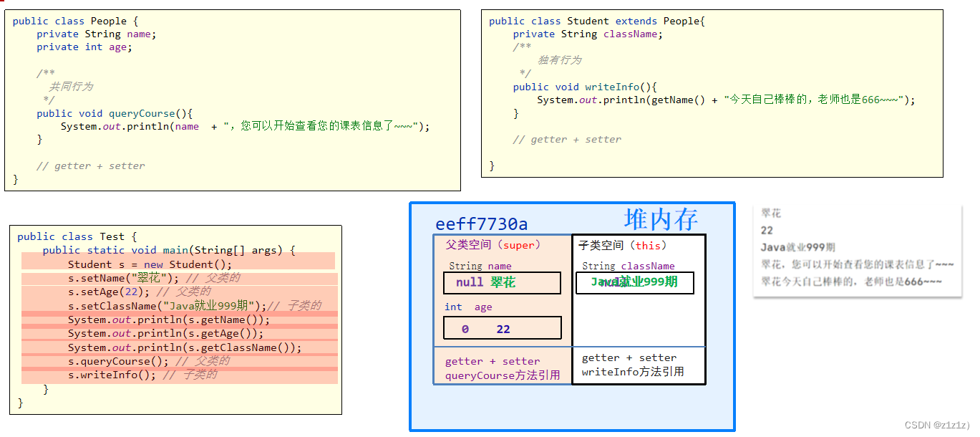Click the className value box in heap diagram

(635, 282)
